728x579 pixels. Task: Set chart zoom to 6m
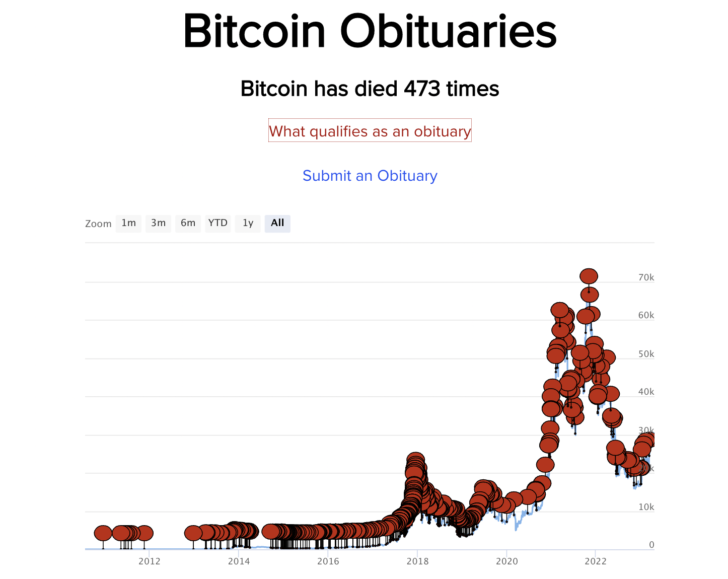point(188,223)
